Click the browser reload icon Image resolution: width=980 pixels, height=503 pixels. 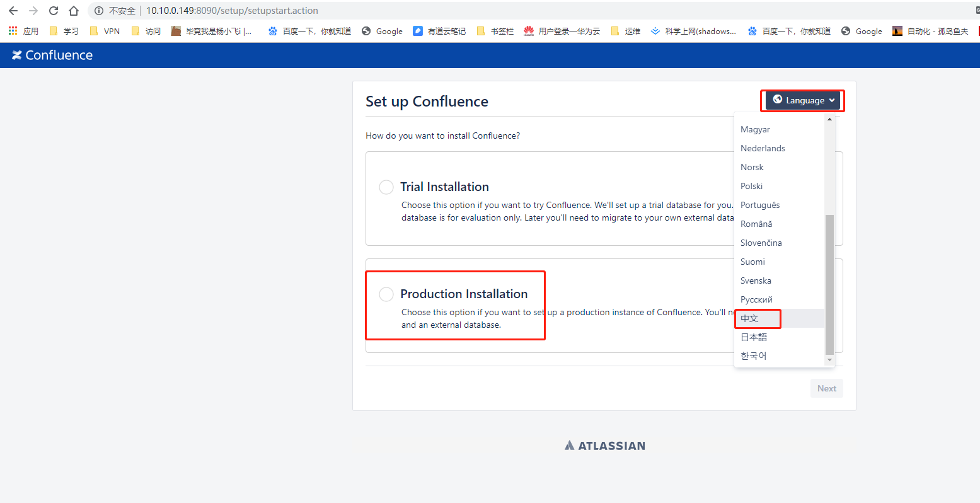[53, 10]
